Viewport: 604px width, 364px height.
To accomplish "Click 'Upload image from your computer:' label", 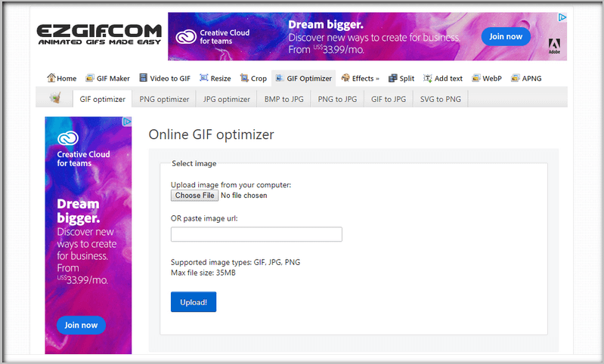I will (x=231, y=185).
